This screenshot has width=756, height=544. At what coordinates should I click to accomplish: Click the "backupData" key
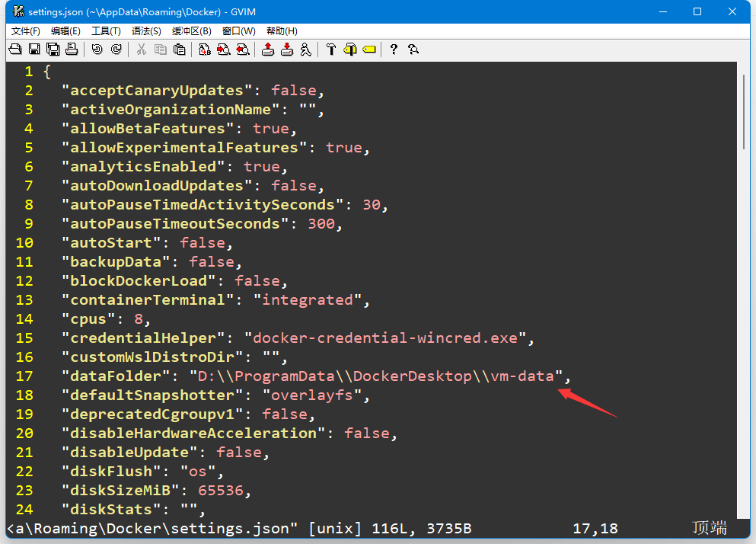click(x=116, y=262)
